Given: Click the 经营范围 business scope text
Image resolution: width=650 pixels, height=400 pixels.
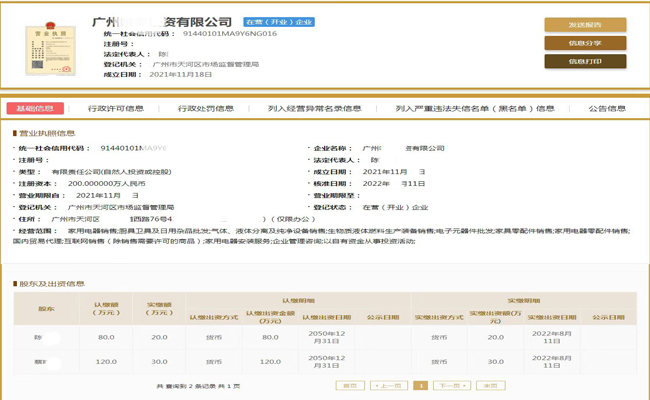Looking at the screenshot, I should [321, 236].
